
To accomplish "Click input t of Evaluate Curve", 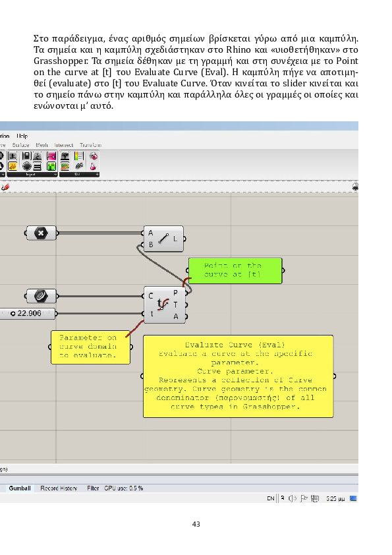I will [x=152, y=314].
